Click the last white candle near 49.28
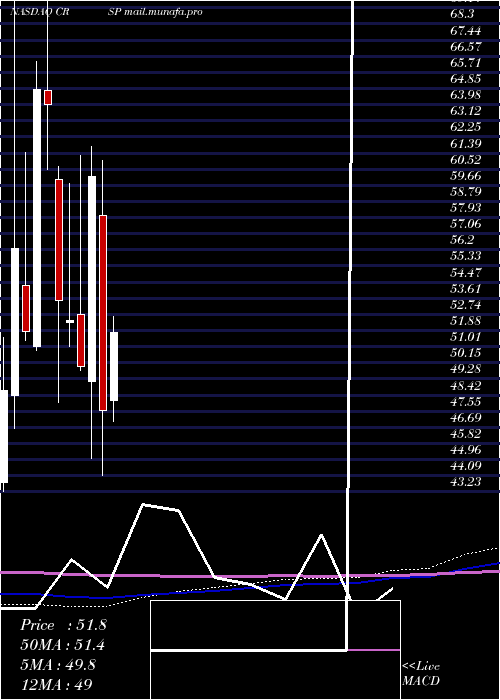500x700 pixels. (x=114, y=366)
